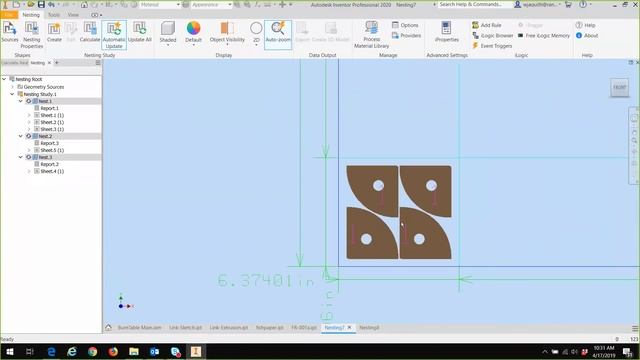Open nesting Options

(405, 25)
